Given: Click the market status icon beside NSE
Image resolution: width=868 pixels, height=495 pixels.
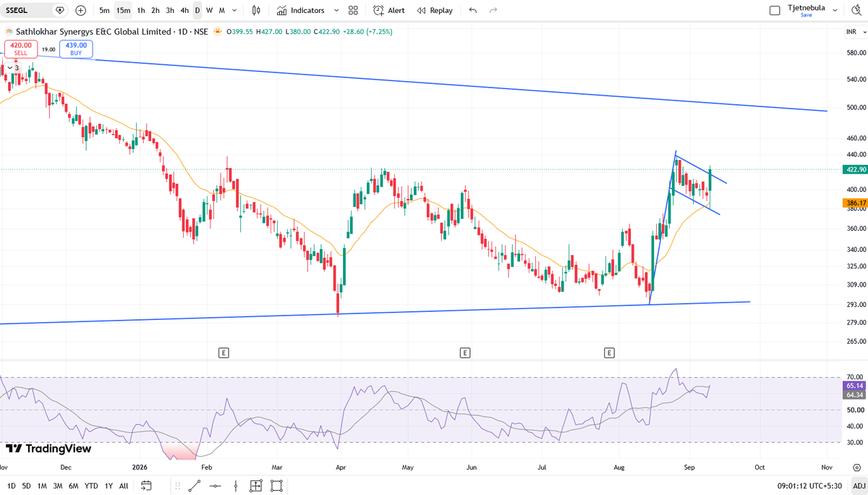Looking at the screenshot, I should click(x=217, y=32).
